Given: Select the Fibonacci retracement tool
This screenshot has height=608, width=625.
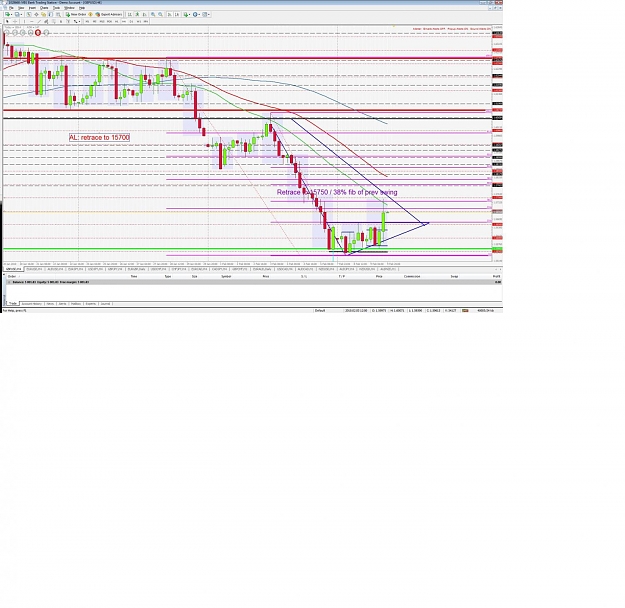Looking at the screenshot, I should coord(54,21).
